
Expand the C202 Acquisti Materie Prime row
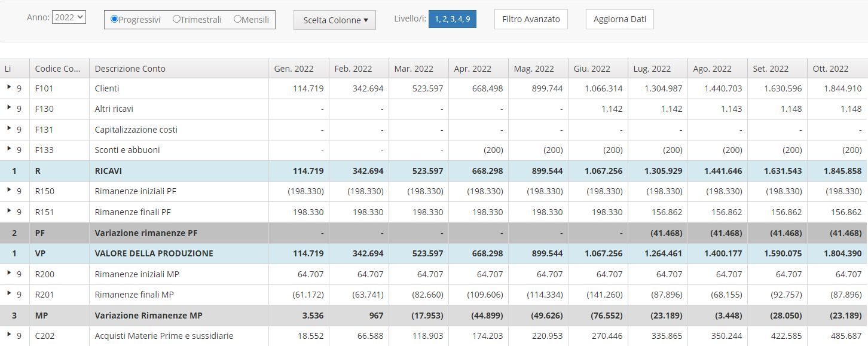tap(9, 335)
